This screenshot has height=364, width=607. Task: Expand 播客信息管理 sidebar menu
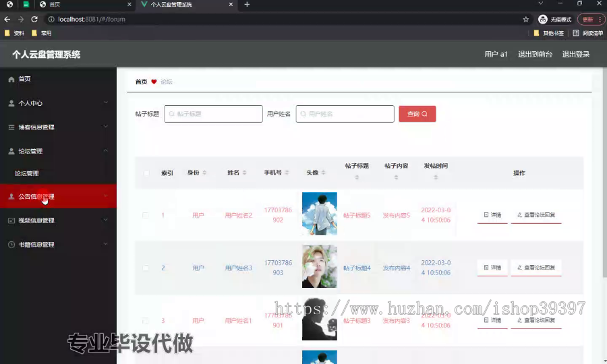click(58, 127)
